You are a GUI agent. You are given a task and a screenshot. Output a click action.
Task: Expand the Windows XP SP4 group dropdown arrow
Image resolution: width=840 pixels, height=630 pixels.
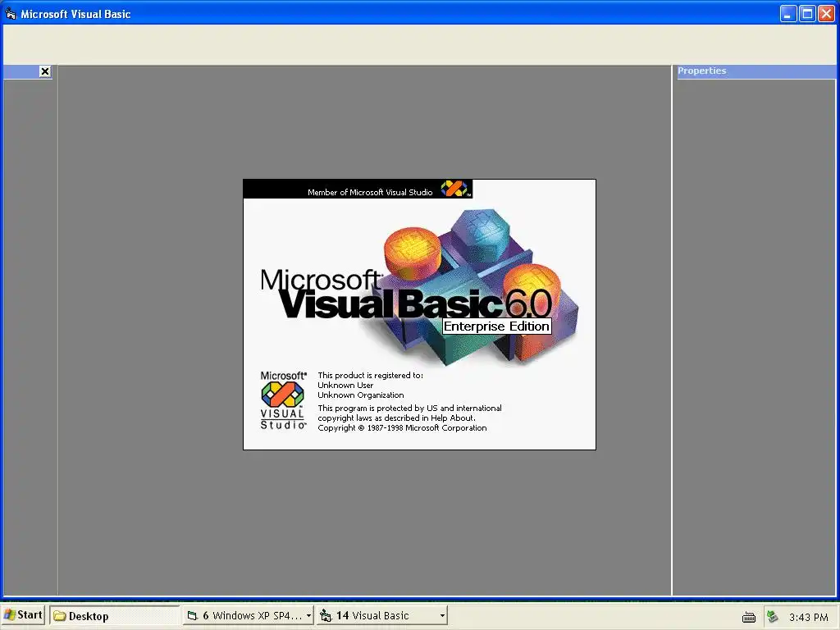[x=308, y=615]
